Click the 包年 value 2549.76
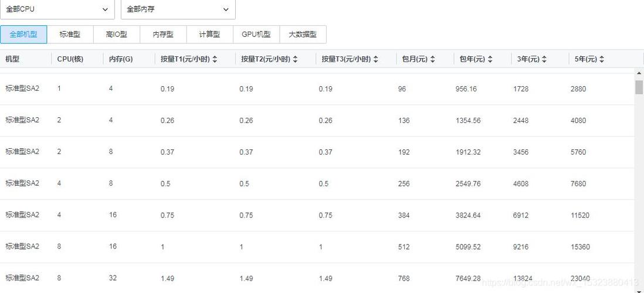This screenshot has height=293, width=644. (x=468, y=184)
